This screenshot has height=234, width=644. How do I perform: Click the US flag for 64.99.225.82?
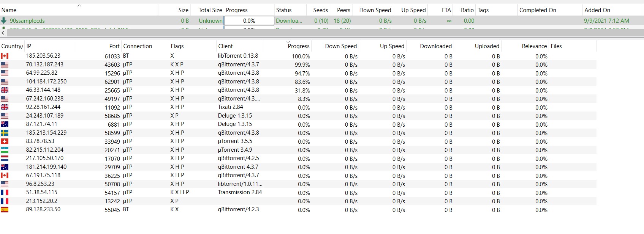(x=5, y=73)
